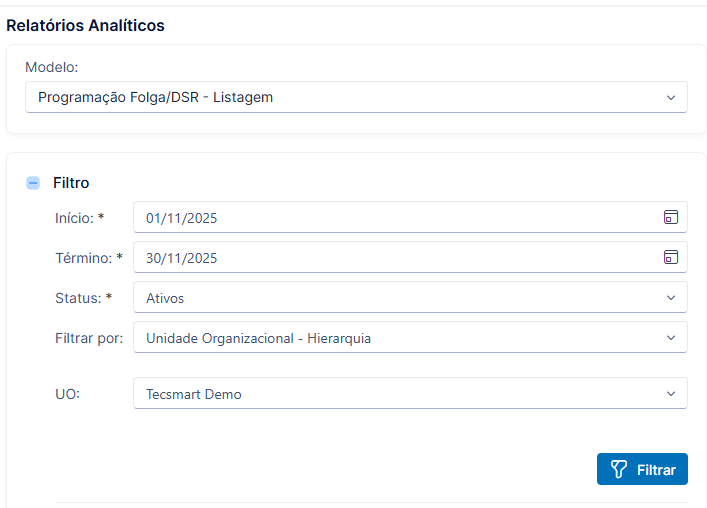
Task: Click the Relatórios Analíticos heading
Action: point(85,26)
